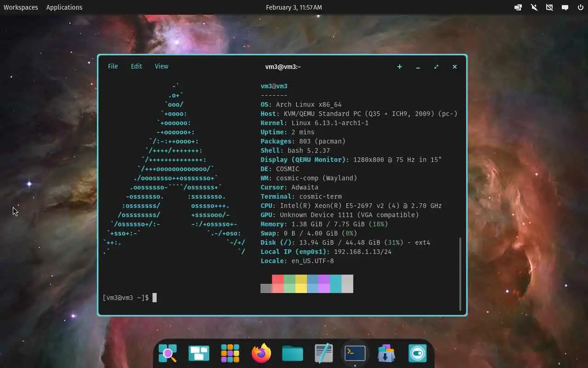This screenshot has width=588, height=368.
Task: Click the terminal's vertical scrollbar
Action: tap(460, 274)
